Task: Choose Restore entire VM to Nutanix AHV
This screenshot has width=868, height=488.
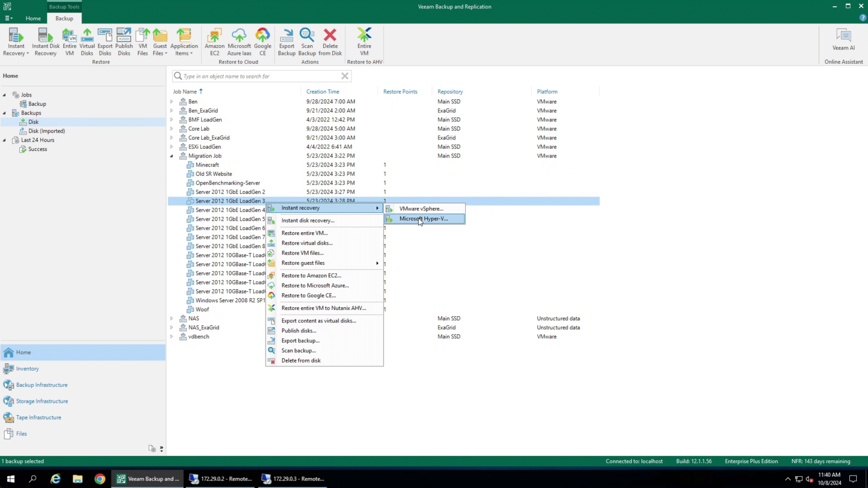Action: coord(324,308)
